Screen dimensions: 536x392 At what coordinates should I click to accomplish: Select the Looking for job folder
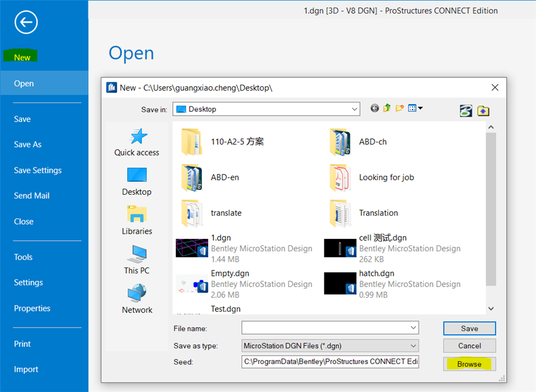[x=371, y=177]
